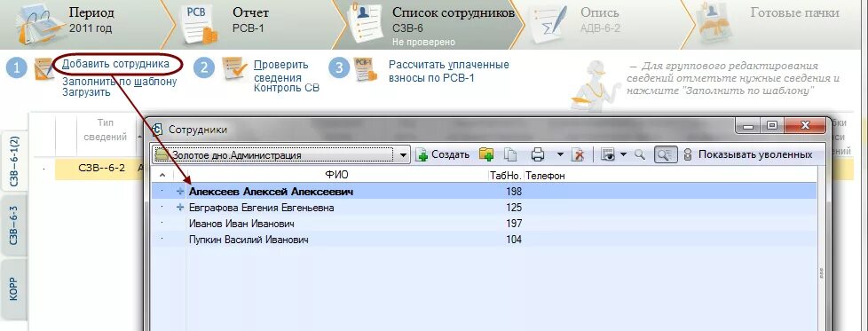The width and height of the screenshot is (868, 331).
Task: Select Евграфова Евгения Евгеньевна
Action: [x=261, y=208]
